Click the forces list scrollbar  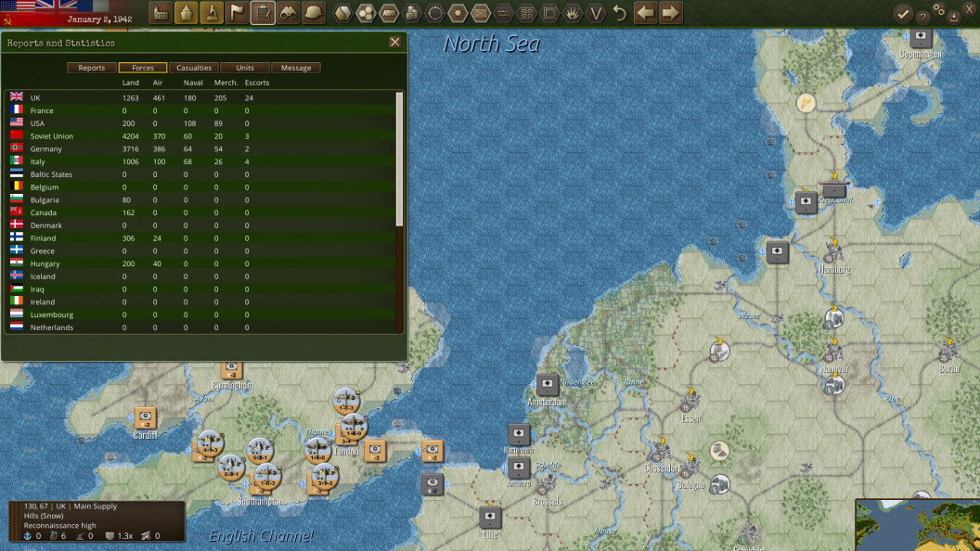[400, 158]
